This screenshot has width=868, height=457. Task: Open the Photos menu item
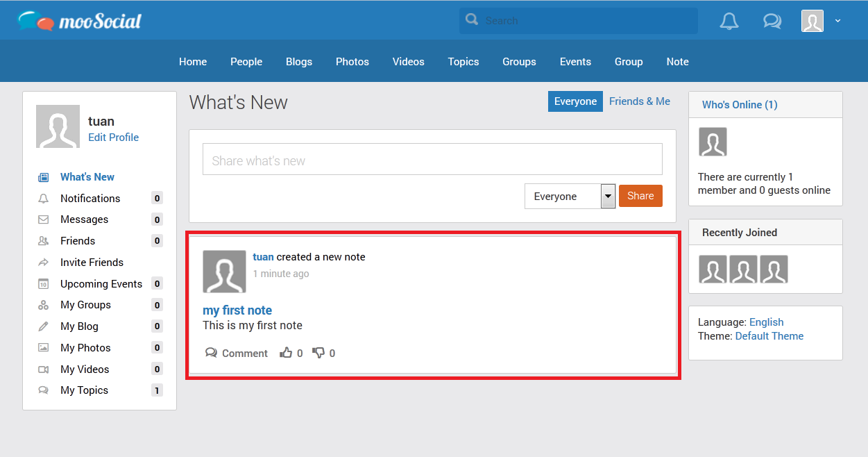point(352,62)
